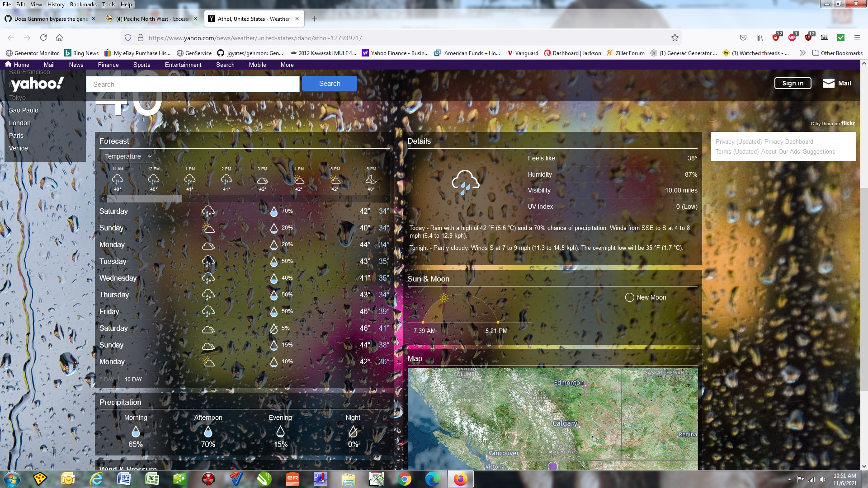868x488 pixels.
Task: Click the Firefox URL address bar
Action: (402, 38)
